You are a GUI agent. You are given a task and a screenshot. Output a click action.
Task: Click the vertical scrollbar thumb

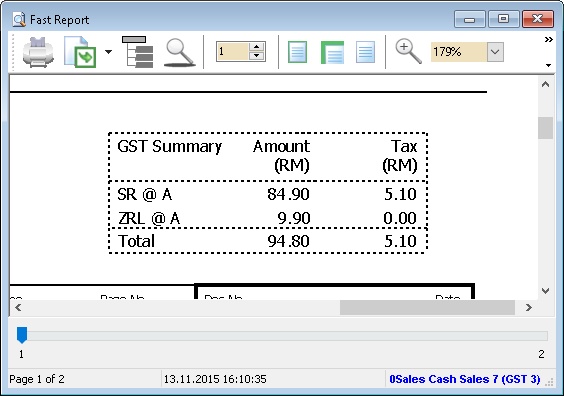pos(545,128)
